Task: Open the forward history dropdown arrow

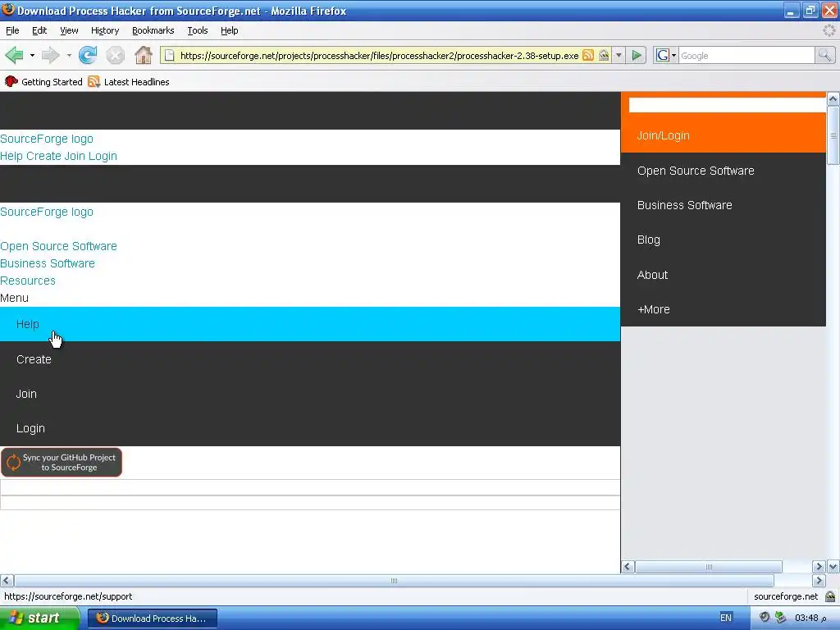Action: [x=69, y=55]
